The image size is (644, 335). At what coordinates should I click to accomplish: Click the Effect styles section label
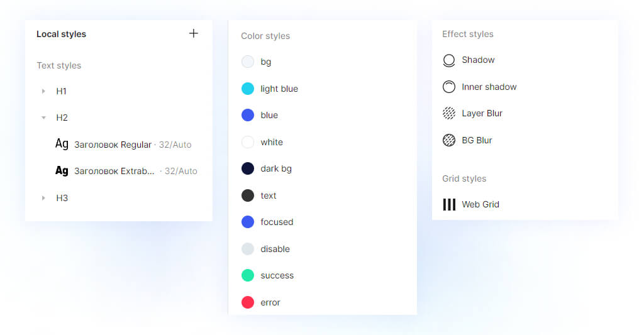click(x=468, y=34)
